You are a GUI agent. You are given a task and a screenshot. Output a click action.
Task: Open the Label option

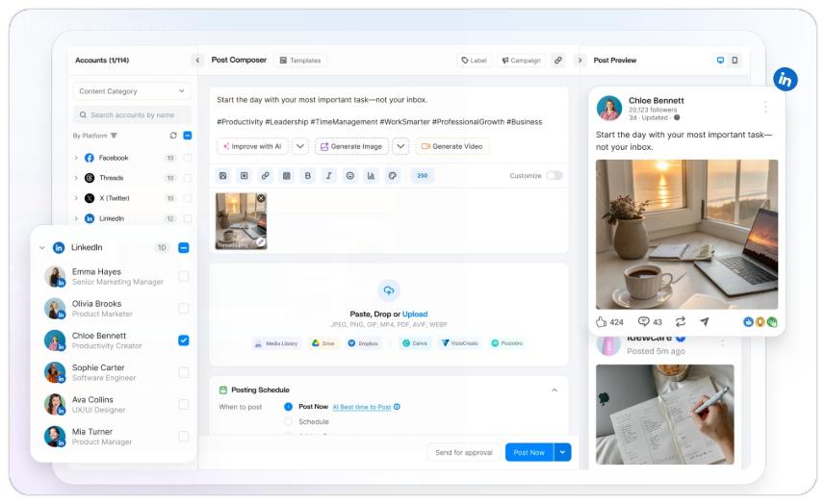coord(474,61)
